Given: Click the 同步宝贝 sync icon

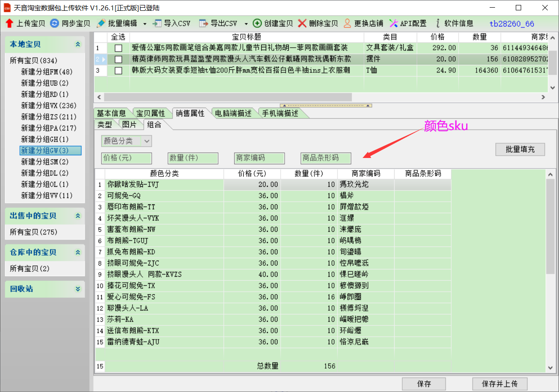Looking at the screenshot, I should (55, 23).
